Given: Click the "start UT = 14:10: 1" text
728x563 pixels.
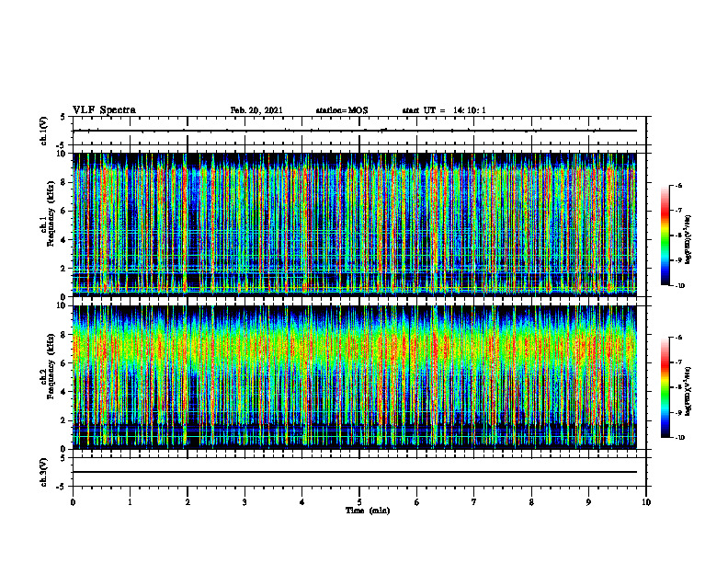Looking at the screenshot, I should (x=444, y=110).
